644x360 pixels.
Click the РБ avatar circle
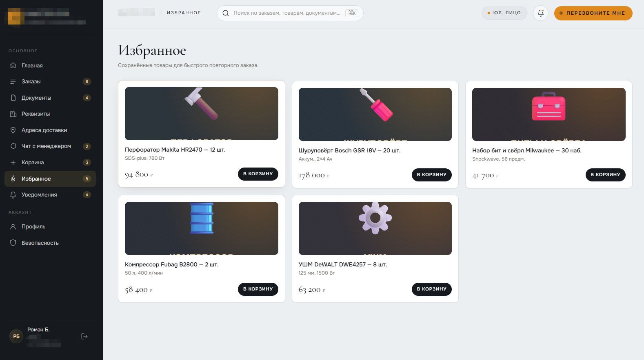tap(16, 336)
